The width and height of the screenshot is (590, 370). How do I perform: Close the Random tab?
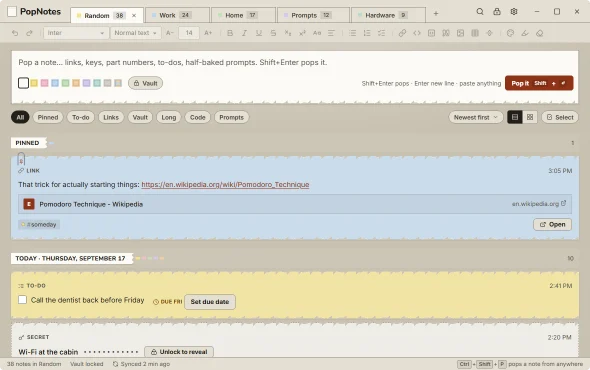134,15
